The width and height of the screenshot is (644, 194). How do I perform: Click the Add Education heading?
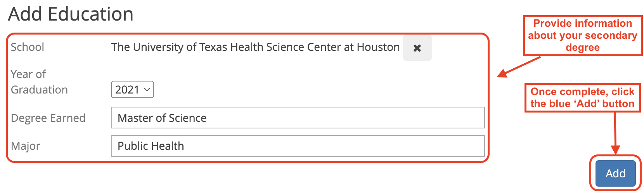tap(71, 14)
